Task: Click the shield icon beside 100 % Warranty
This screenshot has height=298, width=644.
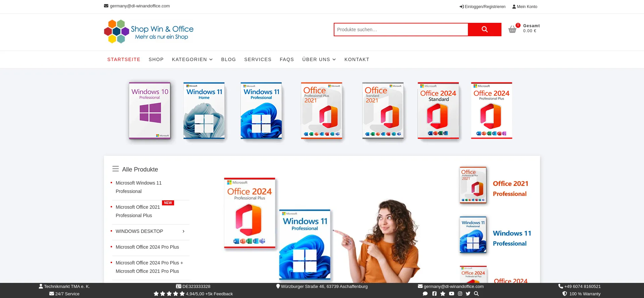Action: click(x=565, y=294)
